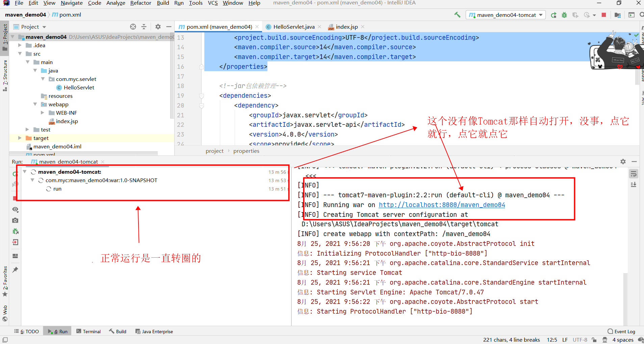Click the '4 spaces' indent setting
This screenshot has width=644, height=344.
pyautogui.click(x=623, y=340)
